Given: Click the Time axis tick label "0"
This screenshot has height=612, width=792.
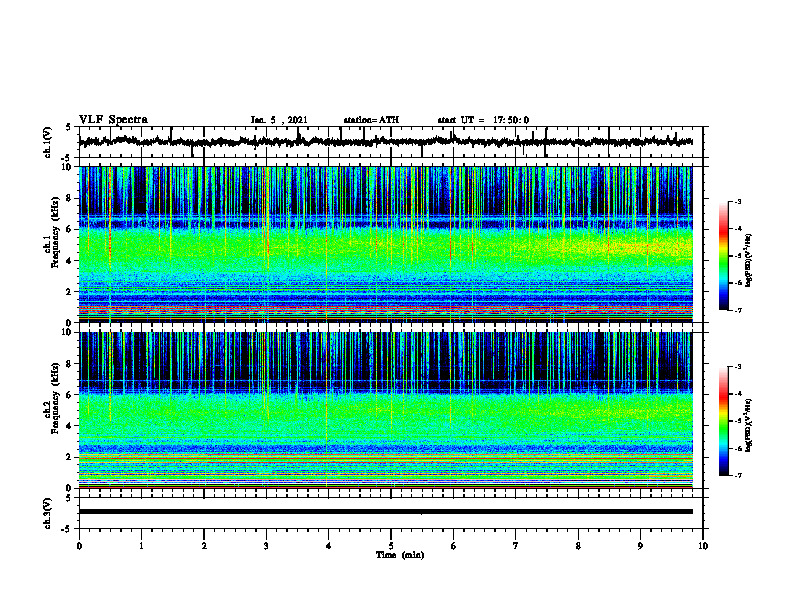Looking at the screenshot, I should coord(79,546).
